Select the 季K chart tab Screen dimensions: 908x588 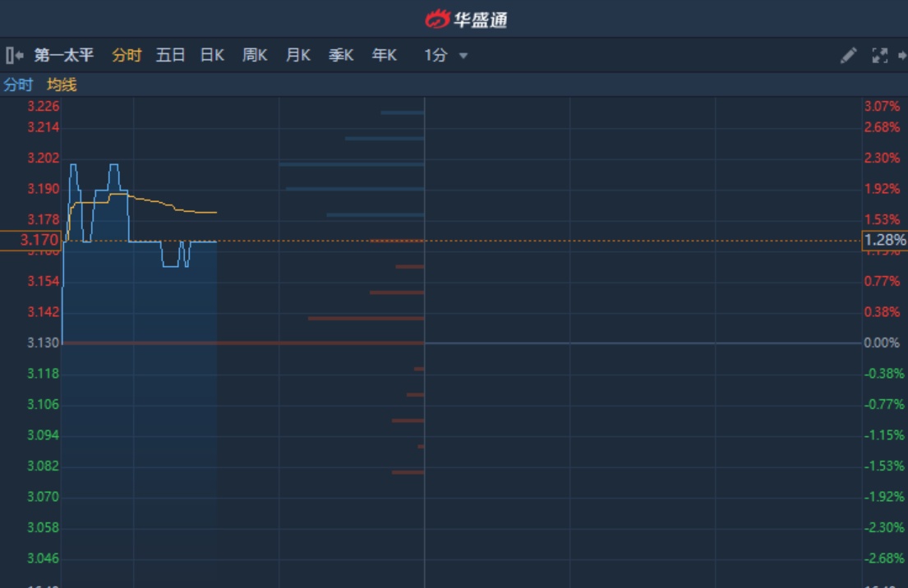click(x=341, y=56)
